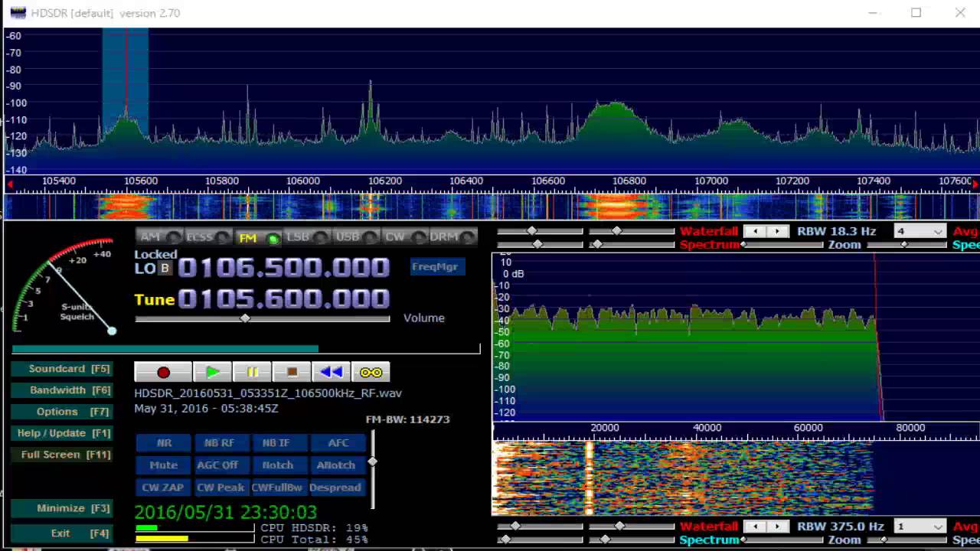Choose DRM demodulation mode
The image size is (980, 551).
point(453,237)
